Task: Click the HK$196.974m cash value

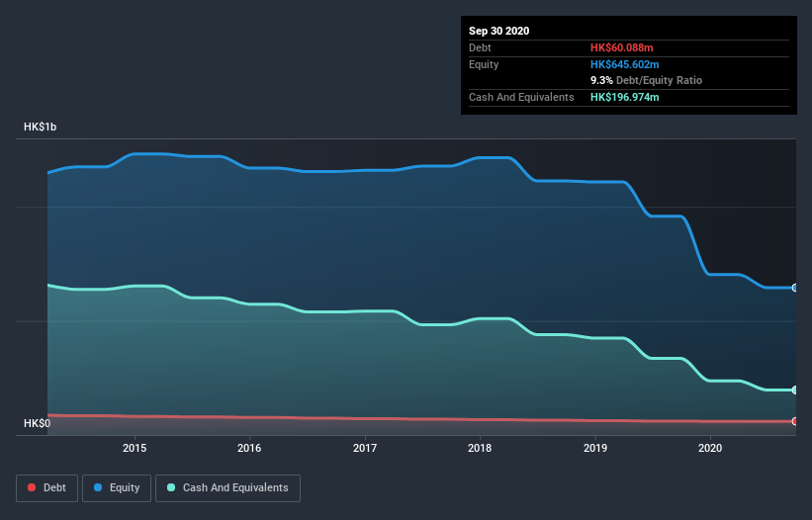Action: click(624, 97)
